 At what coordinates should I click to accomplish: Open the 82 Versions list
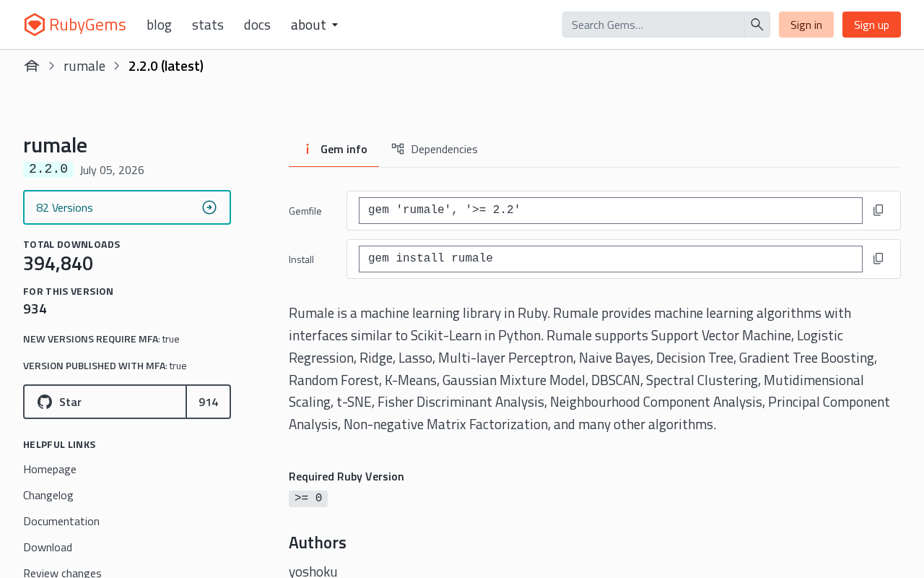click(x=127, y=207)
